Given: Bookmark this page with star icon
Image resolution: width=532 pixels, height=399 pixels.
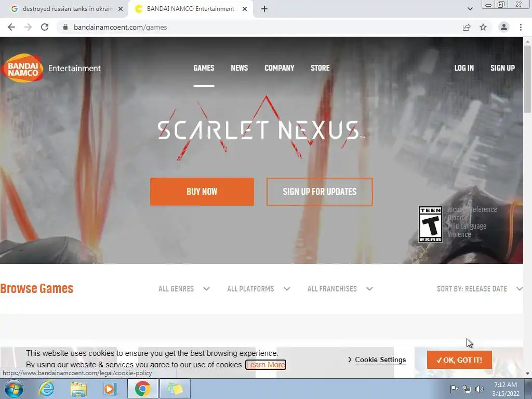Looking at the screenshot, I should (x=483, y=27).
